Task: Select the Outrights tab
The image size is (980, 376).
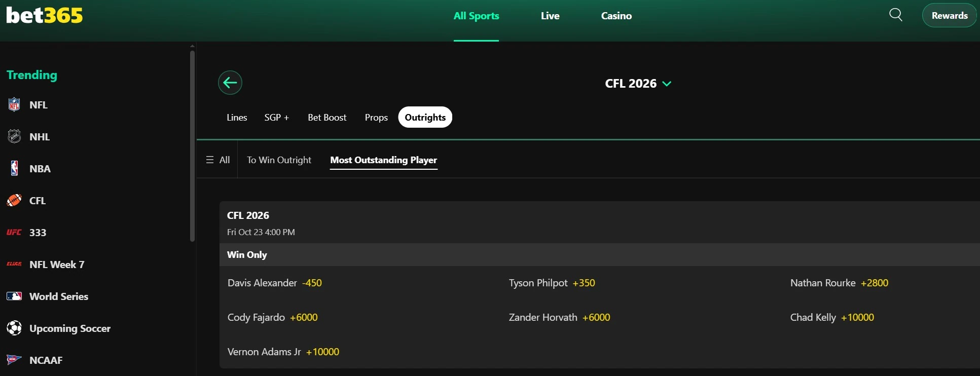Action: (x=425, y=117)
